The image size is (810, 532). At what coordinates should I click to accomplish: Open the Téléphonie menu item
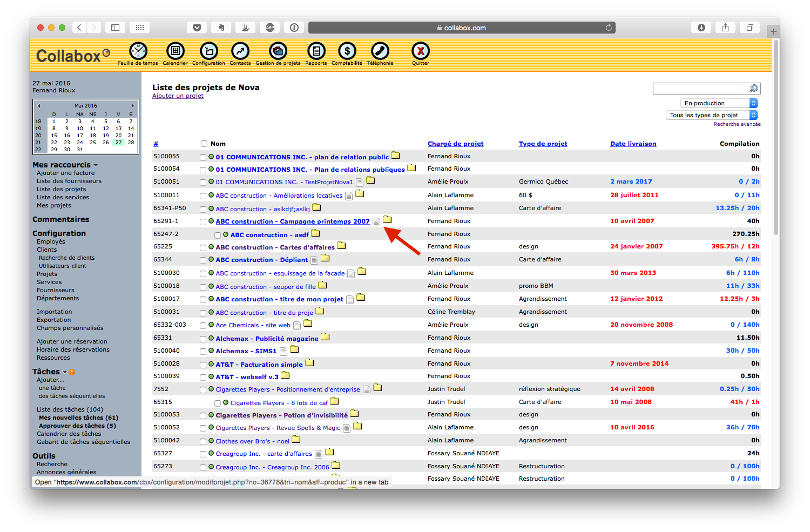click(x=380, y=50)
